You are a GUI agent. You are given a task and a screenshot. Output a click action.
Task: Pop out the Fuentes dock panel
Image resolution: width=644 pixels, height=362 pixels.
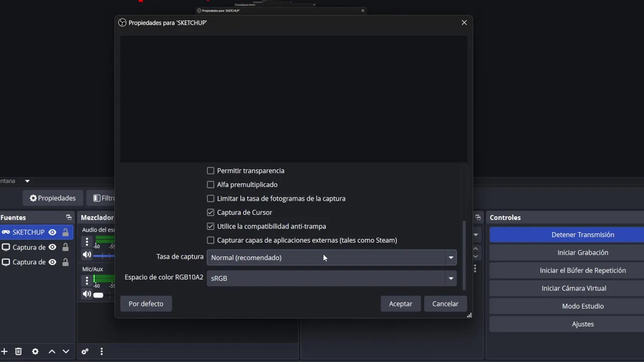68,218
